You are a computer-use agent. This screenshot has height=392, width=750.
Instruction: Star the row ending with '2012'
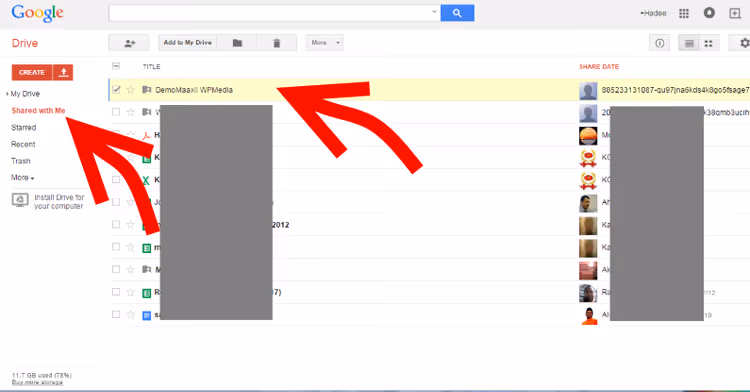[x=130, y=224]
